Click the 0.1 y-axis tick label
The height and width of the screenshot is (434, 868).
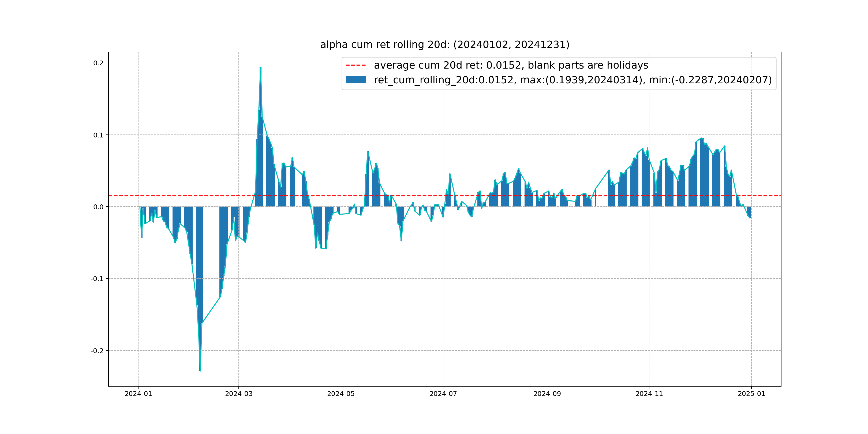98,135
